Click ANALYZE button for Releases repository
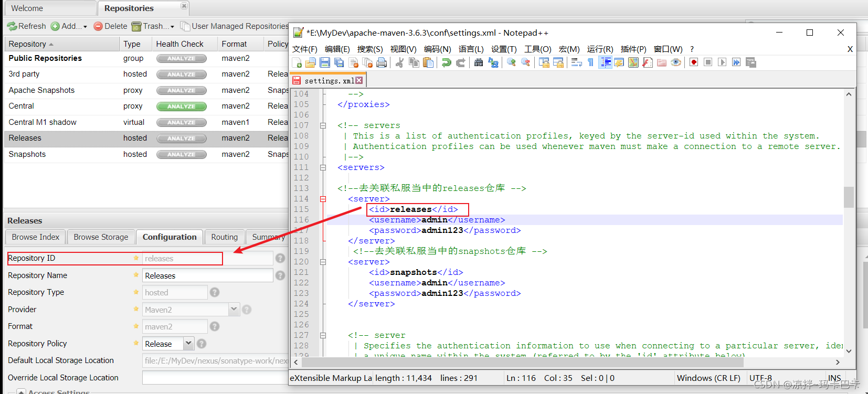This screenshot has width=868, height=394. (x=181, y=139)
